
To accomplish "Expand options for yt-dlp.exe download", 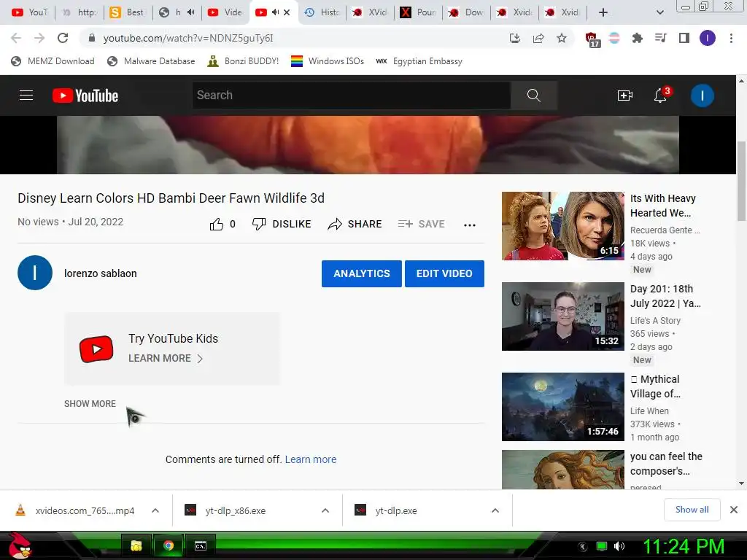I will (495, 510).
